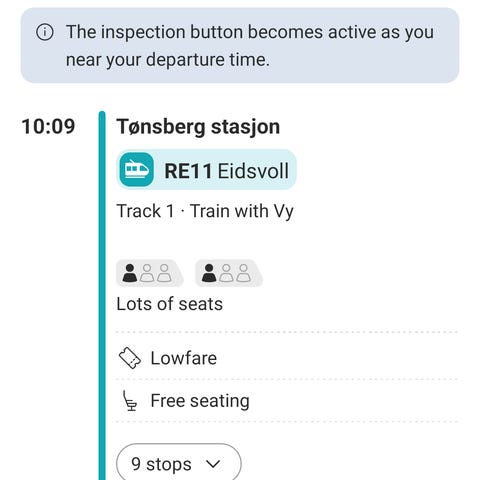Click the teal vertical journey timeline line
The image size is (480, 480).
pyautogui.click(x=102, y=296)
